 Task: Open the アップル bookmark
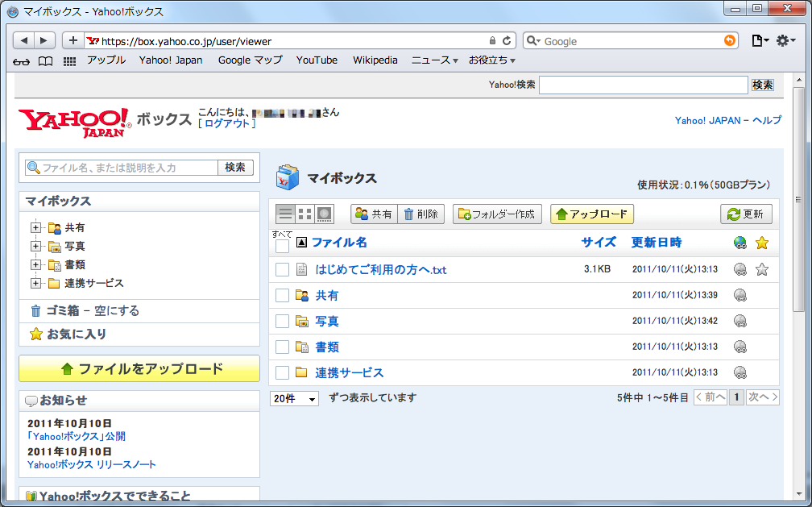(106, 60)
